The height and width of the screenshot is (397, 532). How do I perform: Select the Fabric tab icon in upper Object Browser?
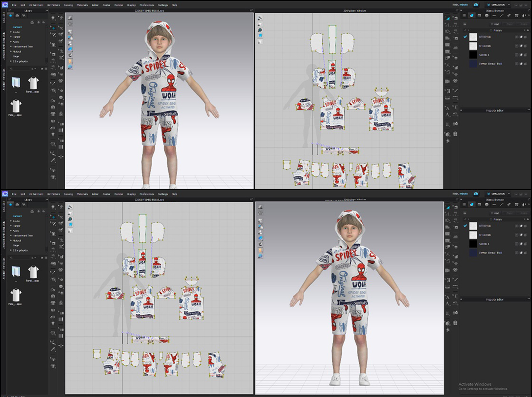pyautogui.click(x=472, y=16)
